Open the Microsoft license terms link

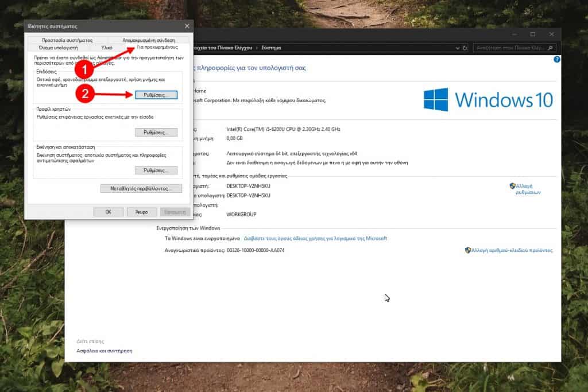tap(315, 238)
